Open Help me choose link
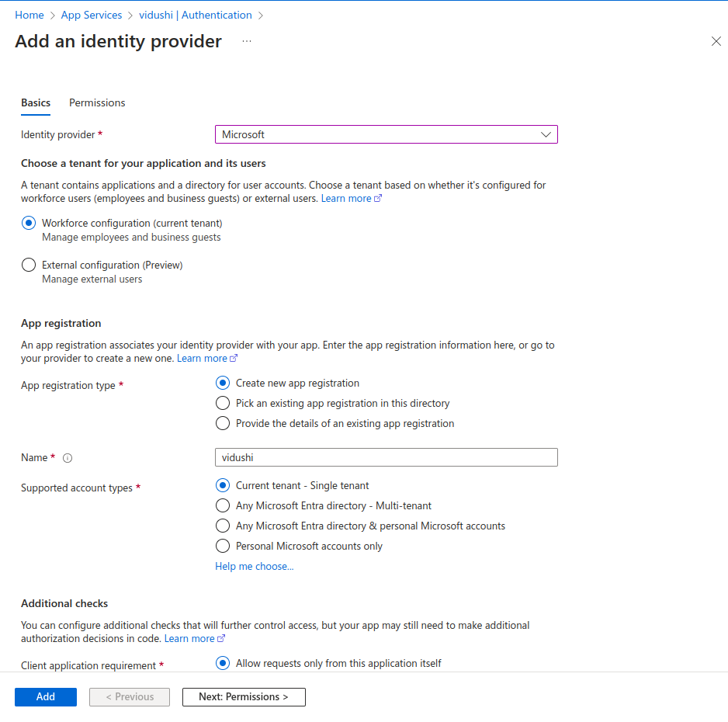Image resolution: width=728 pixels, height=722 pixels. pos(254,566)
